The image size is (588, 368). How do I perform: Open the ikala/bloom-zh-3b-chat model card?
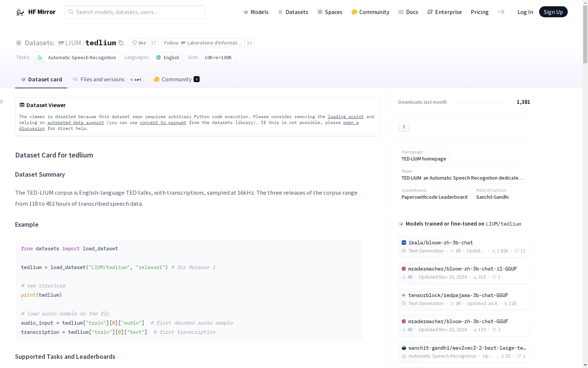(x=464, y=247)
